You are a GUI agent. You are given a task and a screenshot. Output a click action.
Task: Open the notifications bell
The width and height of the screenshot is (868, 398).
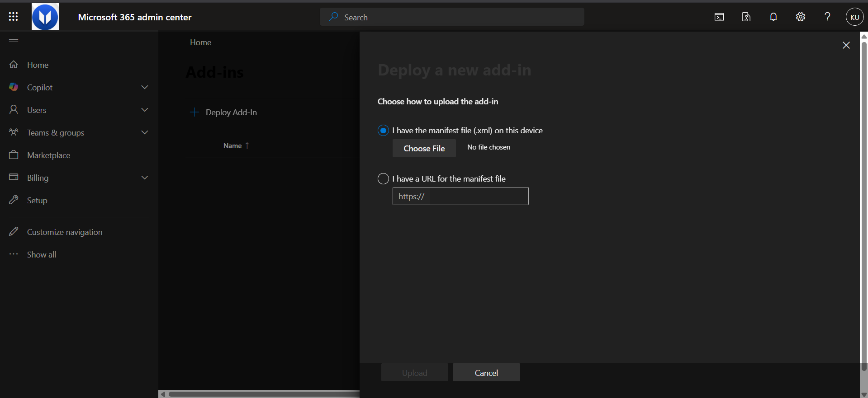(x=773, y=17)
